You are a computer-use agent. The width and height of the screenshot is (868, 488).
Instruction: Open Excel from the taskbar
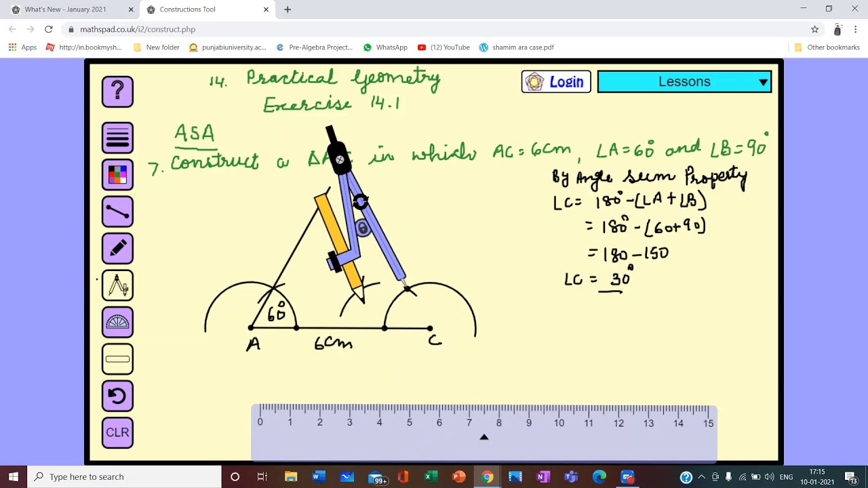point(431,477)
